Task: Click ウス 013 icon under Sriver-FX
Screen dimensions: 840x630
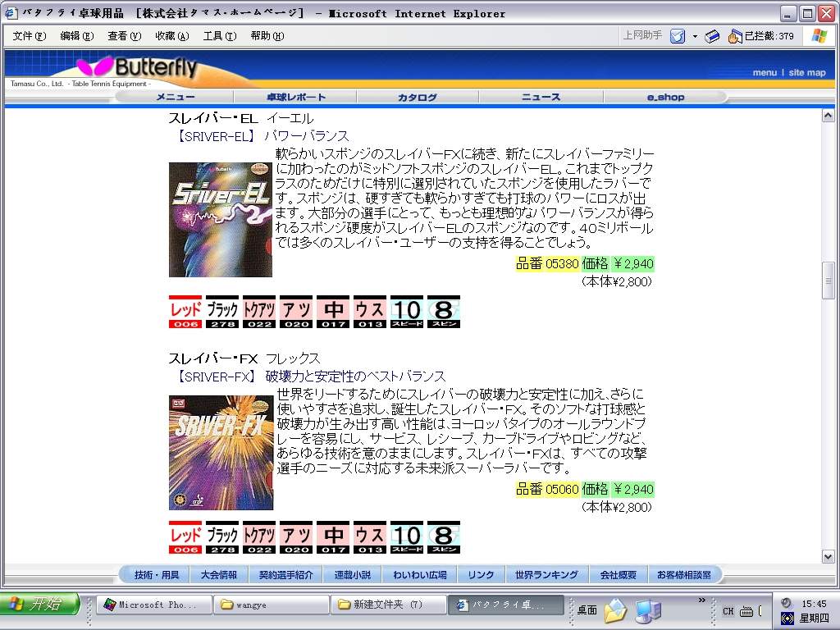Action: coord(370,536)
